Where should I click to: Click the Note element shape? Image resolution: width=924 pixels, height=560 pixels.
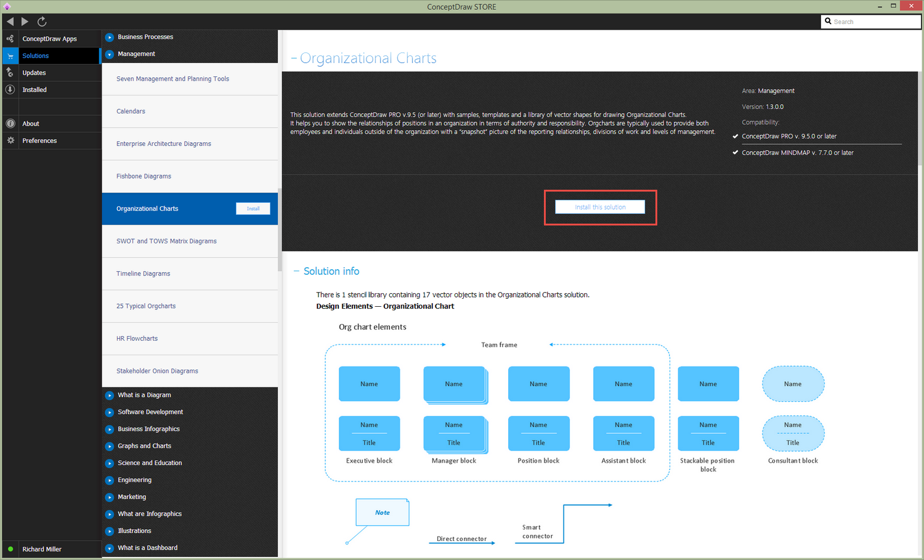point(383,512)
